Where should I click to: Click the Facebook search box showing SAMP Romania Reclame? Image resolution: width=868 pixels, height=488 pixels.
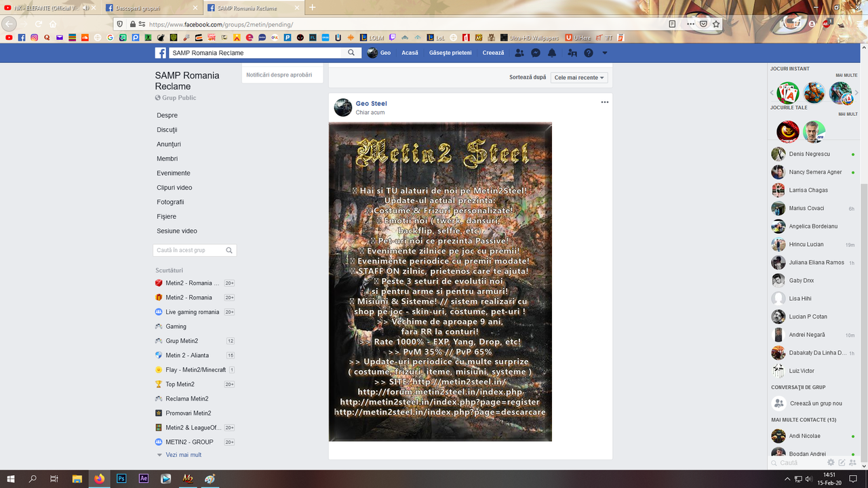[x=256, y=53]
